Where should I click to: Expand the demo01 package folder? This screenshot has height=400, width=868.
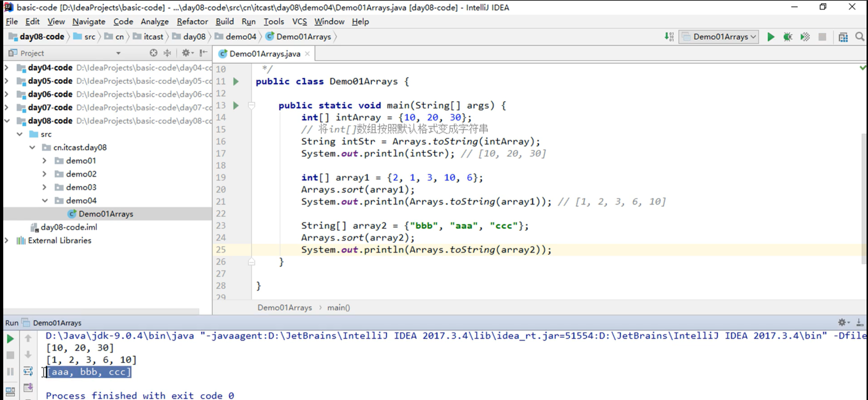[x=44, y=161]
